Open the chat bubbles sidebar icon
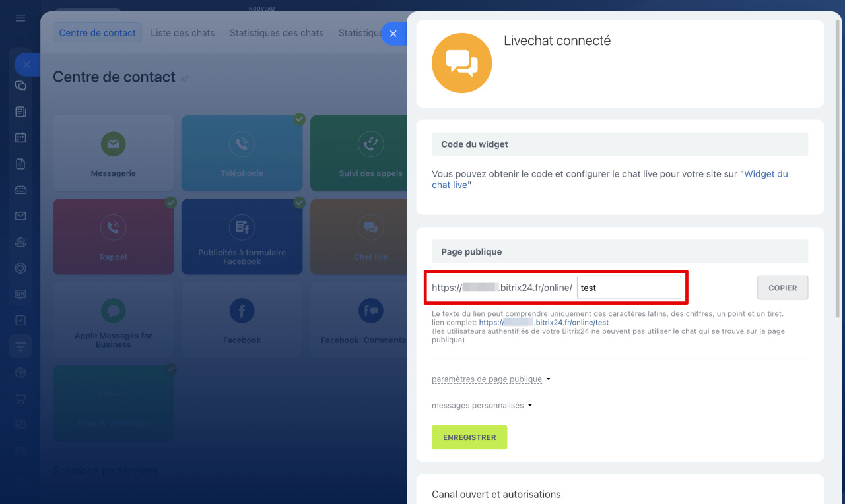Image resolution: width=845 pixels, height=504 pixels. (x=20, y=86)
